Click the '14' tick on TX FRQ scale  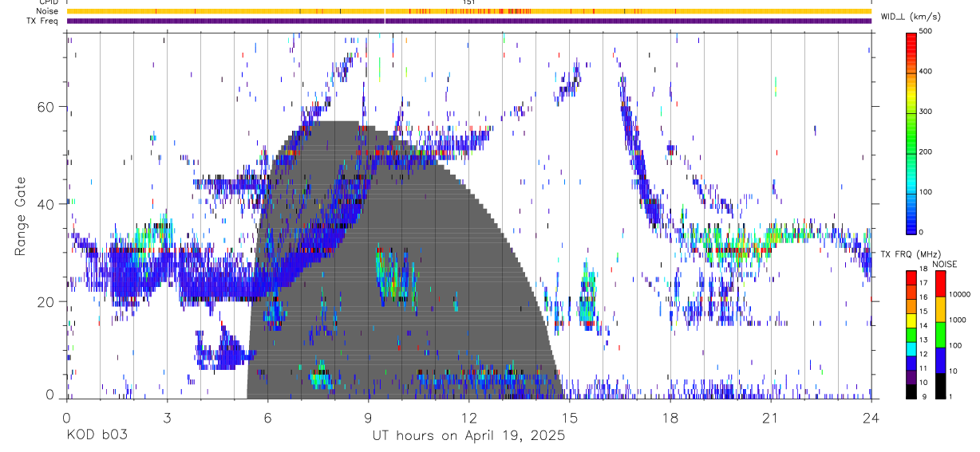click(x=923, y=326)
